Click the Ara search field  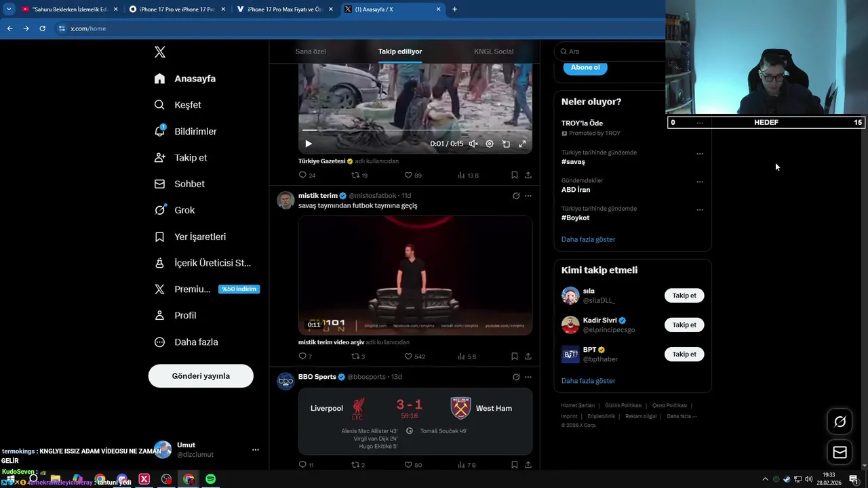click(610, 52)
